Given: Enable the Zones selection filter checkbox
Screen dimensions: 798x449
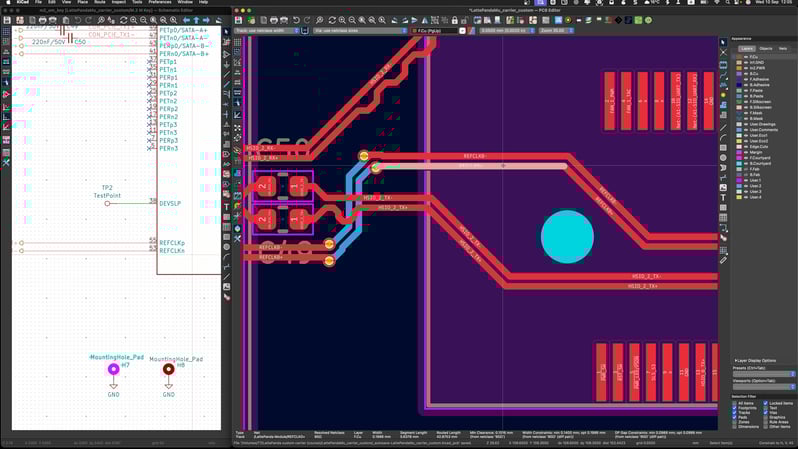Looking at the screenshot, I should click(x=735, y=422).
